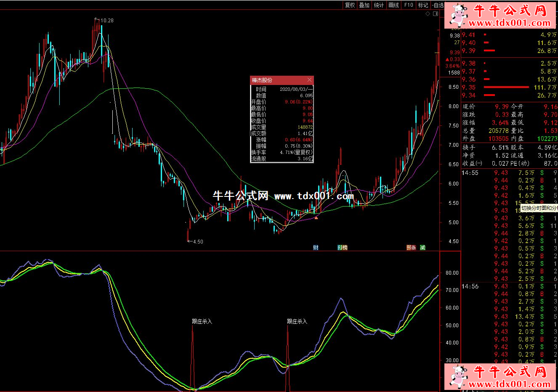The width and height of the screenshot is (558, 392).
Task: Click the 14:56 tick time entry
Action: (x=470, y=286)
